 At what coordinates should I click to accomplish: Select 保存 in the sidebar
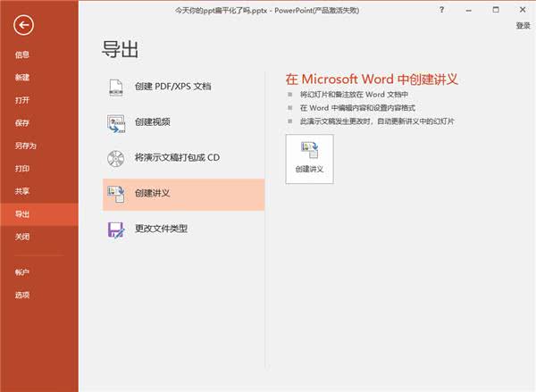(x=22, y=123)
